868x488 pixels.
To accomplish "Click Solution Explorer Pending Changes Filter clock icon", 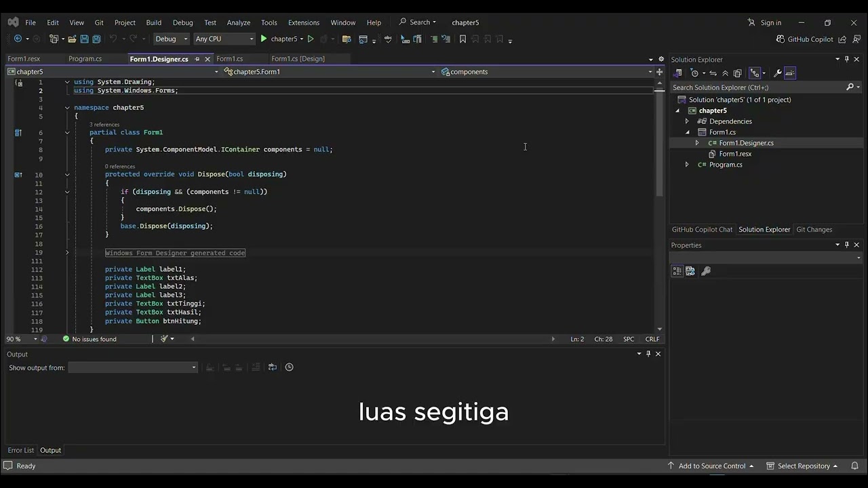I will (694, 73).
